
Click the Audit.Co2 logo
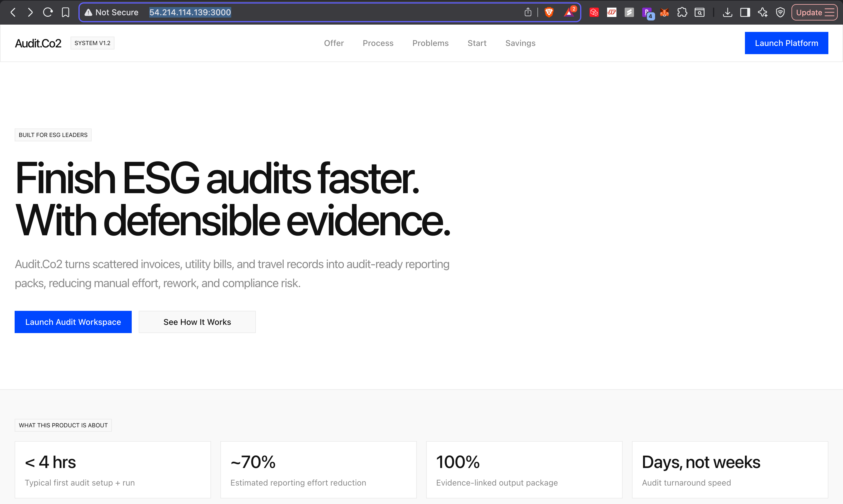point(38,43)
